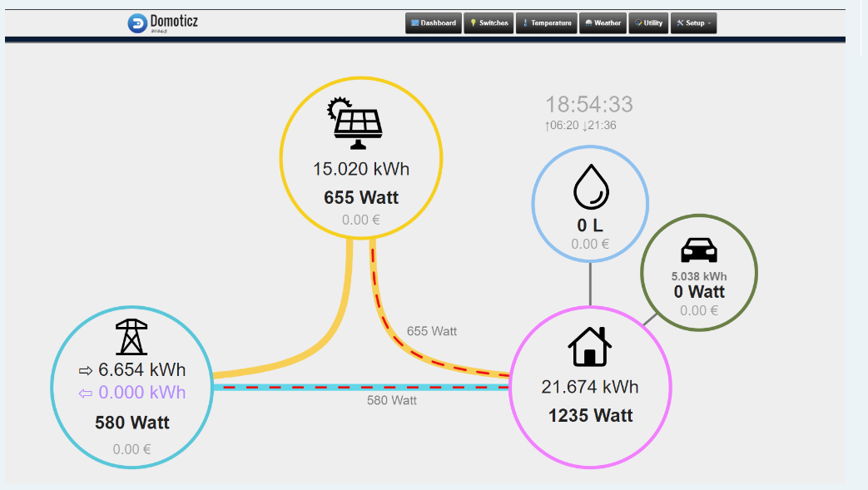Click the electricity pylon grid icon
The width and height of the screenshot is (868, 490).
[x=131, y=337]
